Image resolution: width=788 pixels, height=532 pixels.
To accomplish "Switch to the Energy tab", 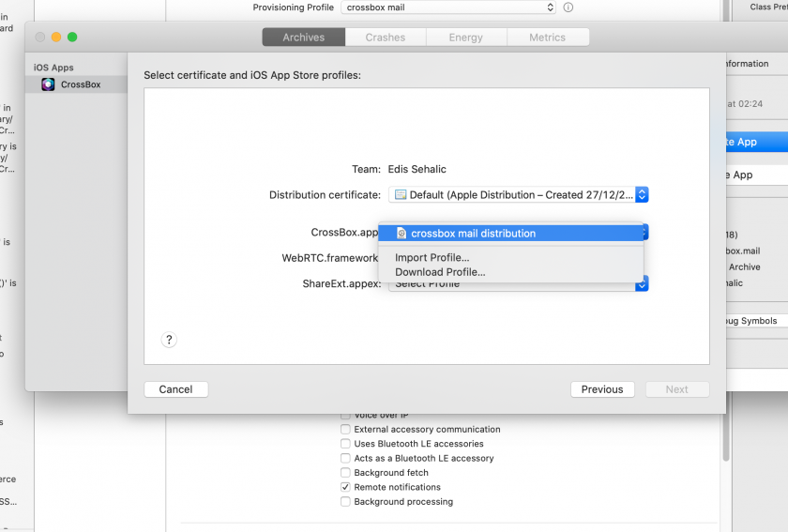I will (466, 38).
